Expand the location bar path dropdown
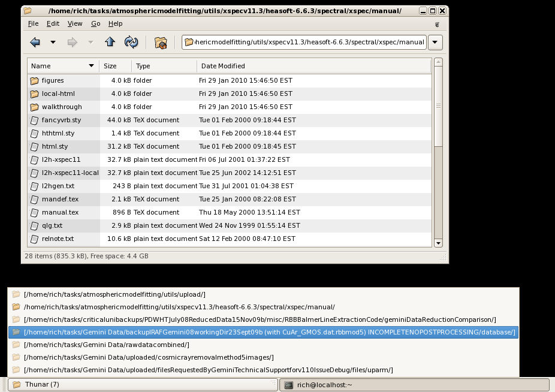This screenshot has width=555, height=392. pos(436,43)
